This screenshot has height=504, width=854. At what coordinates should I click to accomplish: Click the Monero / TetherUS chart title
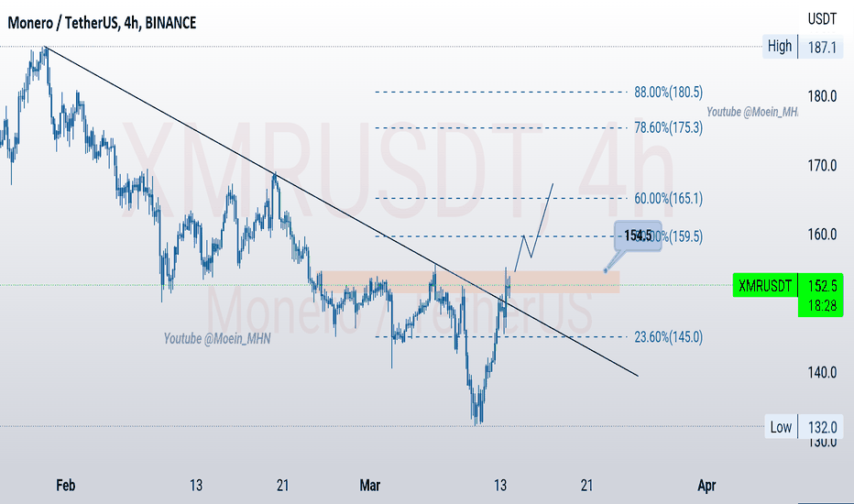(x=102, y=23)
